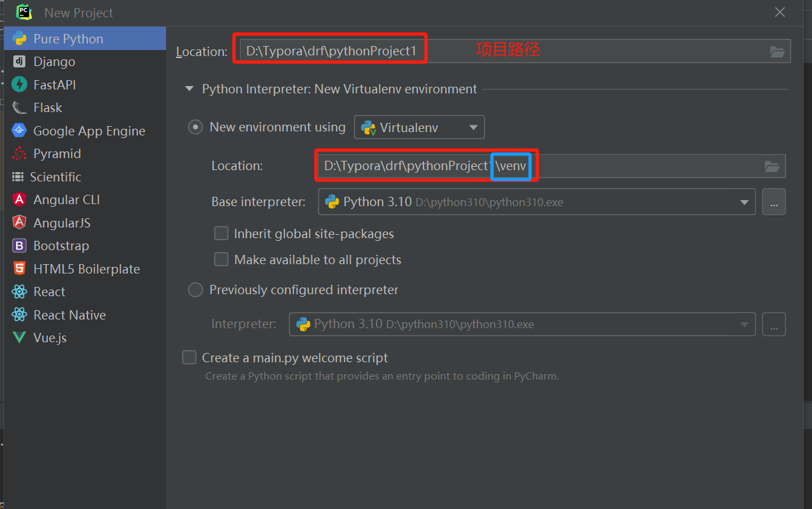The width and height of the screenshot is (812, 509).
Task: Toggle Create a main.py welcome script
Action: click(189, 358)
